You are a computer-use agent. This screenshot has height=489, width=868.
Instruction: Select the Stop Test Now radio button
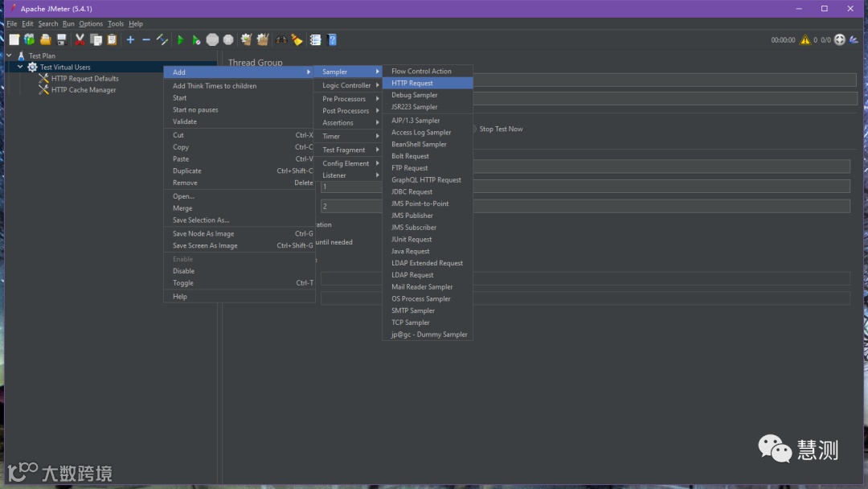point(474,129)
